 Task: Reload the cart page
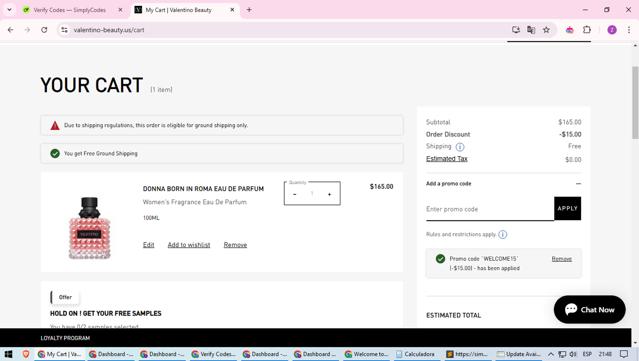coord(44,30)
